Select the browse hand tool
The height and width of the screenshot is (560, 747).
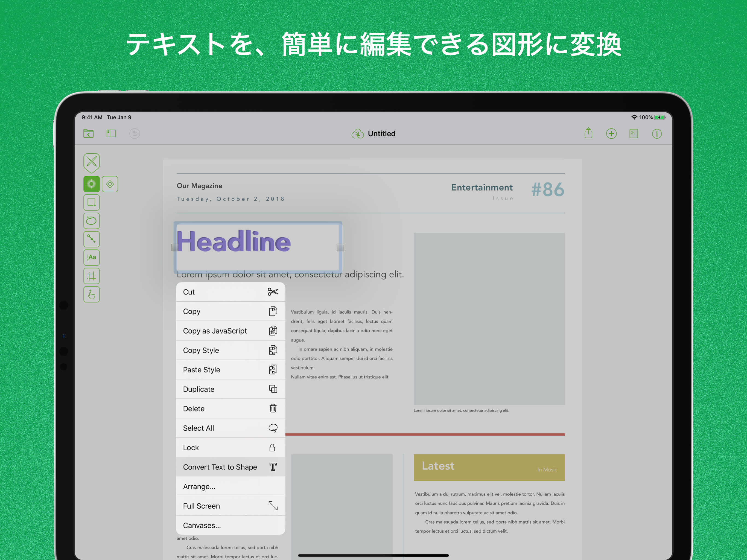click(92, 294)
